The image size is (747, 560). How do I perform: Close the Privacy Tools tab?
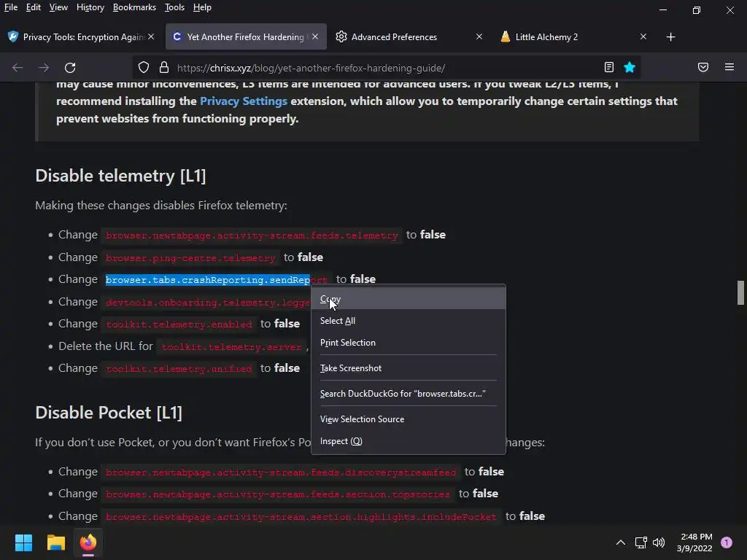[x=151, y=36]
